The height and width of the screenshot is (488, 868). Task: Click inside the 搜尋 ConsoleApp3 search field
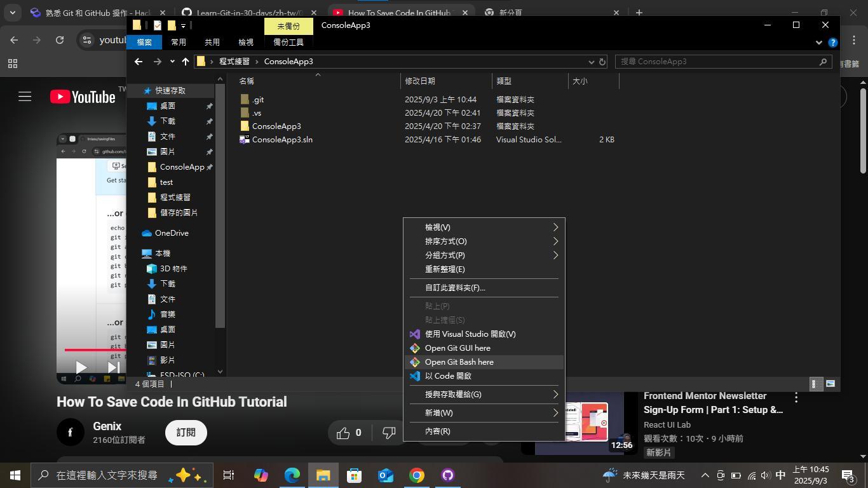(x=699, y=62)
